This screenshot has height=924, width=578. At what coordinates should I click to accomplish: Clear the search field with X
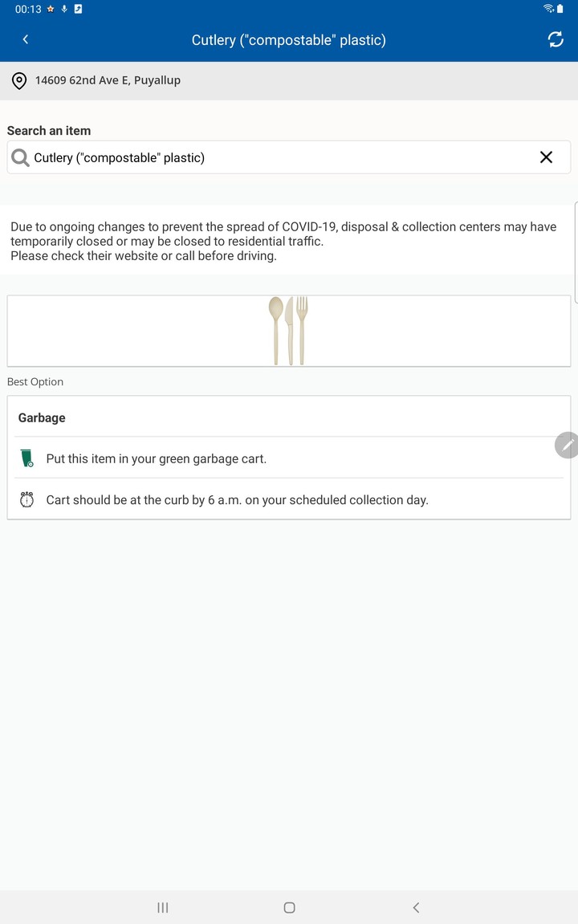(x=546, y=157)
